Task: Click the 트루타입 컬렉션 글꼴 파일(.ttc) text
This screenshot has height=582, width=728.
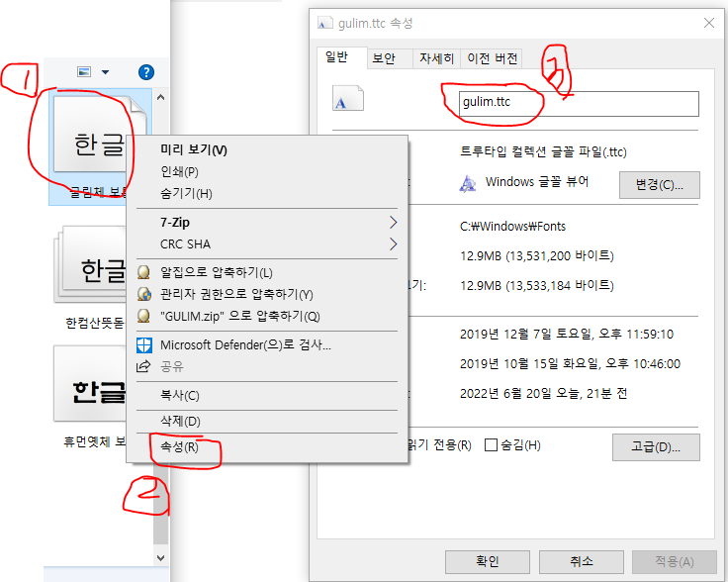Action: coord(543,151)
